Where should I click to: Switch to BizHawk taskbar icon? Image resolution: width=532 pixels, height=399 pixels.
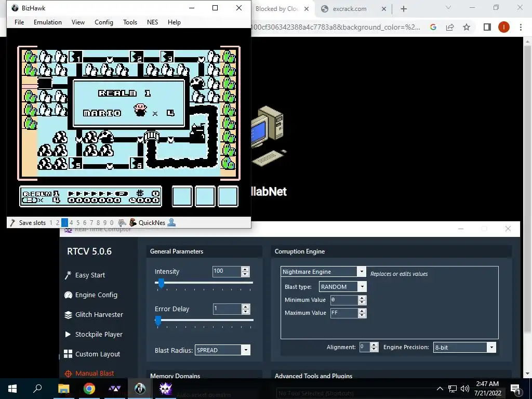140,389
